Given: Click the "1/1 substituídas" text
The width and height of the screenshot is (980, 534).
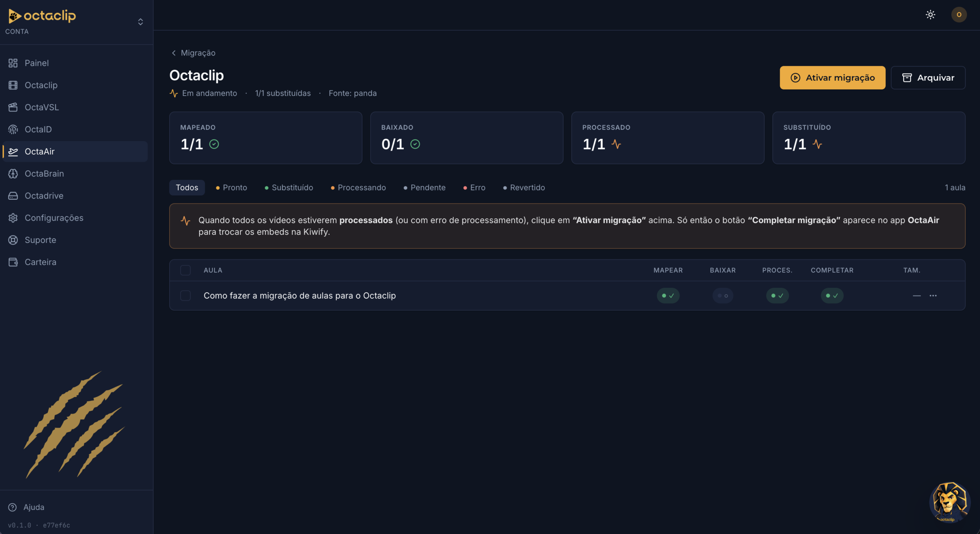Looking at the screenshot, I should click(283, 93).
